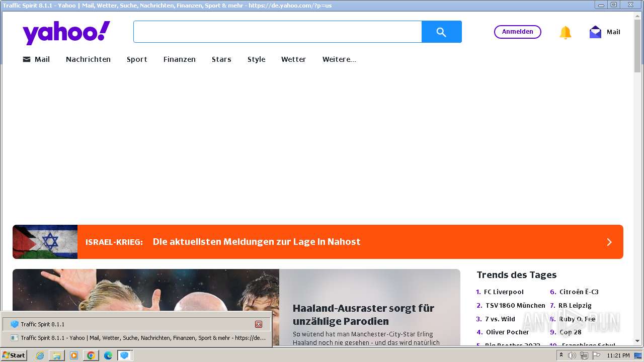This screenshot has height=362, width=644.
Task: Open Action Center flag icon
Action: point(596,355)
